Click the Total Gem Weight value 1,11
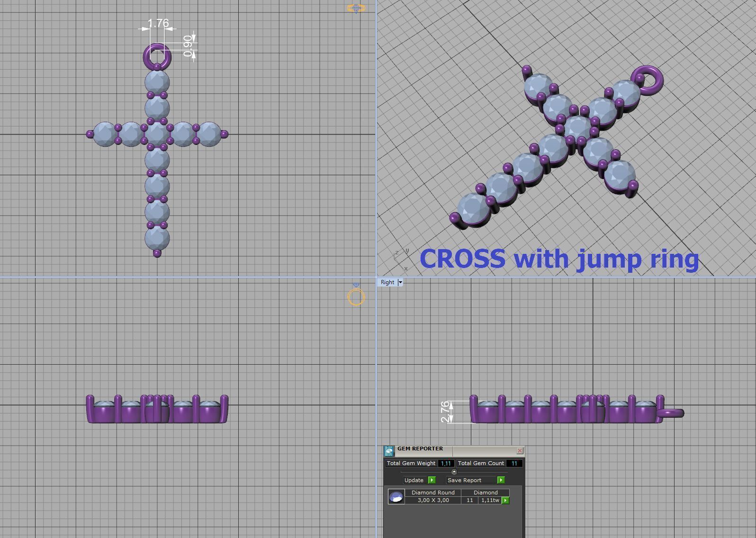This screenshot has height=538, width=756. [x=446, y=463]
